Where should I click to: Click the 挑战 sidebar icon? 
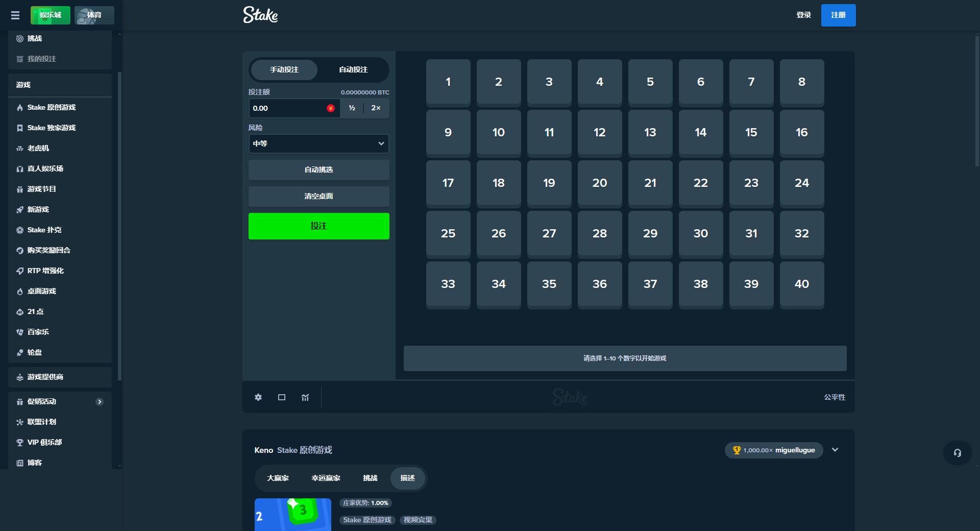point(20,38)
